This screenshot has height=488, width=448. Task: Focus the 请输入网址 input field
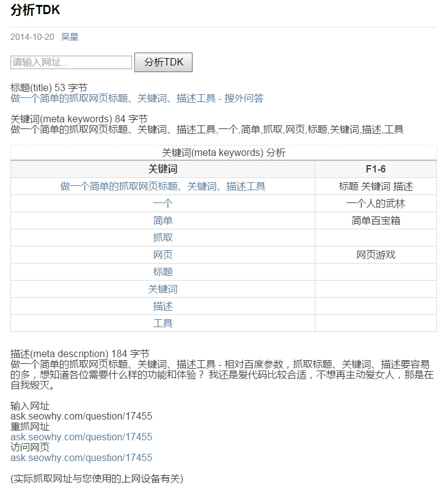pyautogui.click(x=71, y=62)
